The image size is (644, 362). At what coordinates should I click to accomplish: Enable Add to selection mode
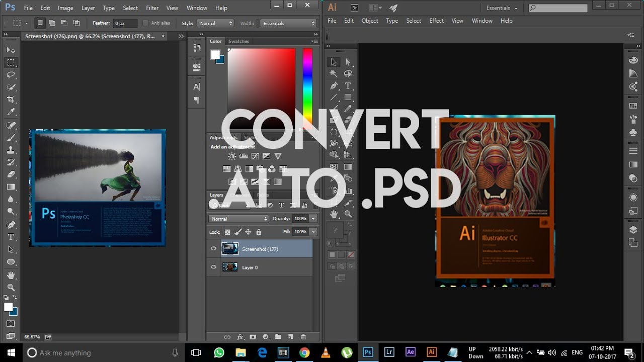coord(52,23)
